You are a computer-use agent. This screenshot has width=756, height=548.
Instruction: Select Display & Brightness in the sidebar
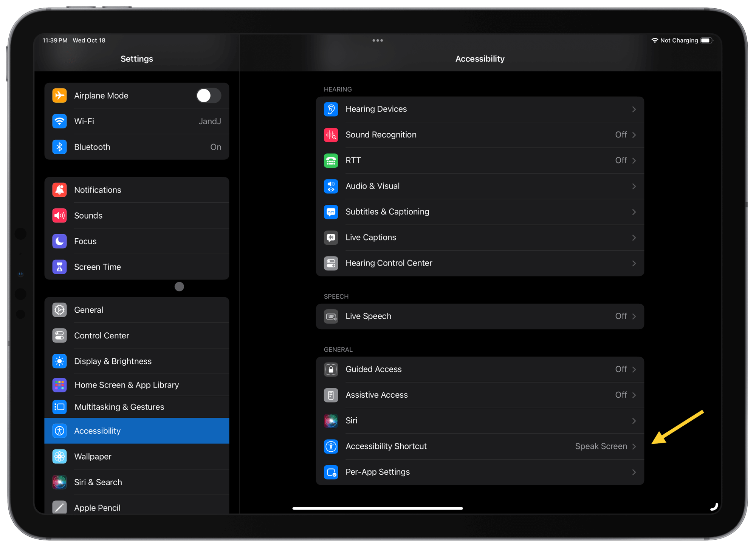[113, 361]
